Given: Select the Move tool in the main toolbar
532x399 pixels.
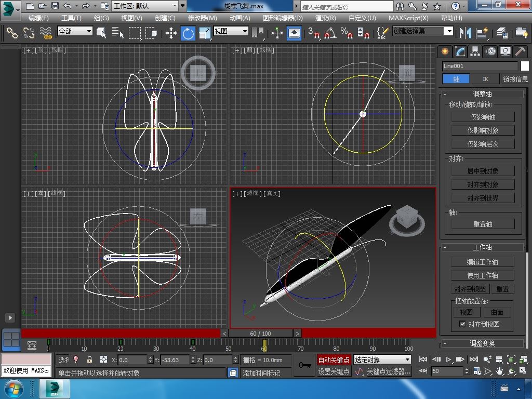Looking at the screenshot, I should (171, 33).
